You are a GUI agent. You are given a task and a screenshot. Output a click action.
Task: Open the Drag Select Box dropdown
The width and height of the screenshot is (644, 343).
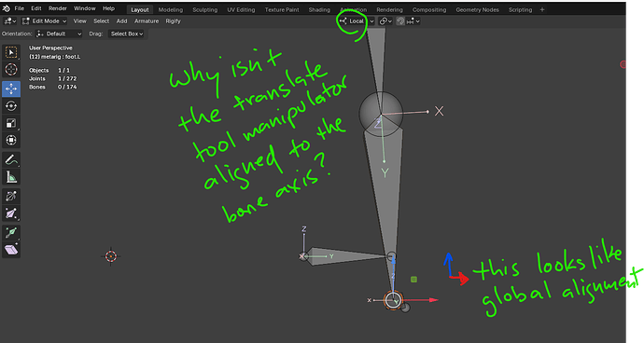pos(127,34)
